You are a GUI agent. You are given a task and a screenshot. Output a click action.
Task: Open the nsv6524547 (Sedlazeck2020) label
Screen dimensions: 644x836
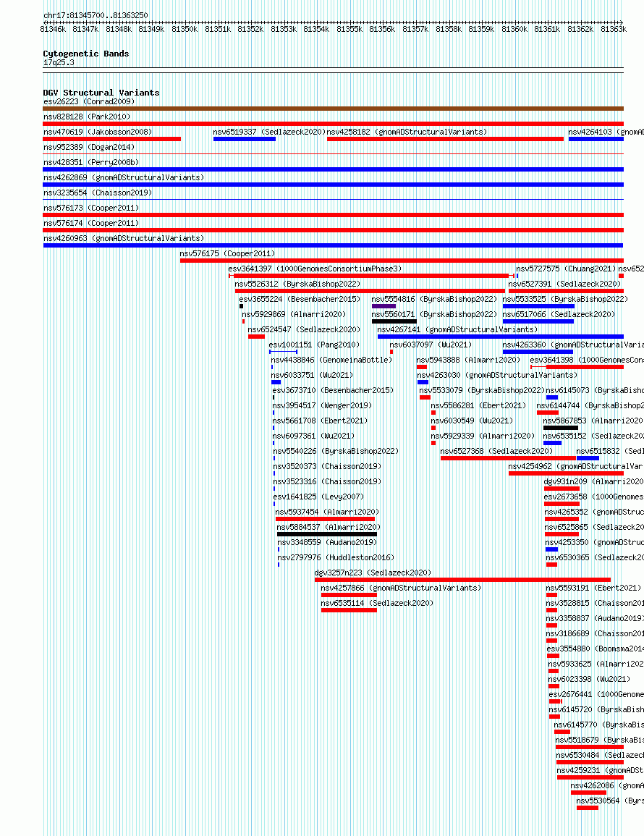tap(304, 329)
